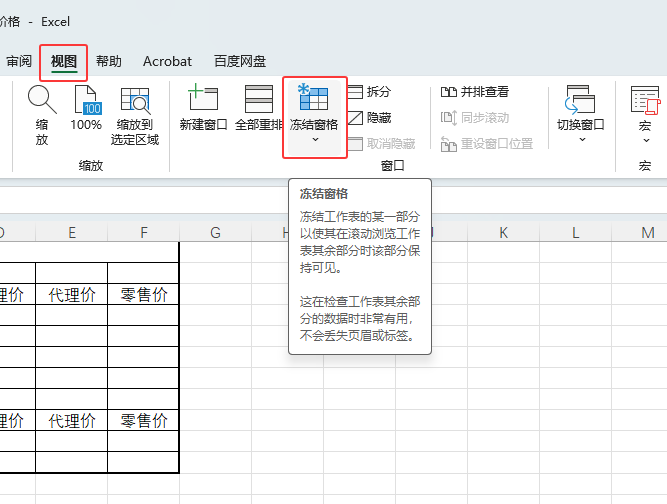This screenshot has width=667, height=504.
Task: Expand the 冻结窗格 dropdown arrow
Action: pyautogui.click(x=315, y=140)
